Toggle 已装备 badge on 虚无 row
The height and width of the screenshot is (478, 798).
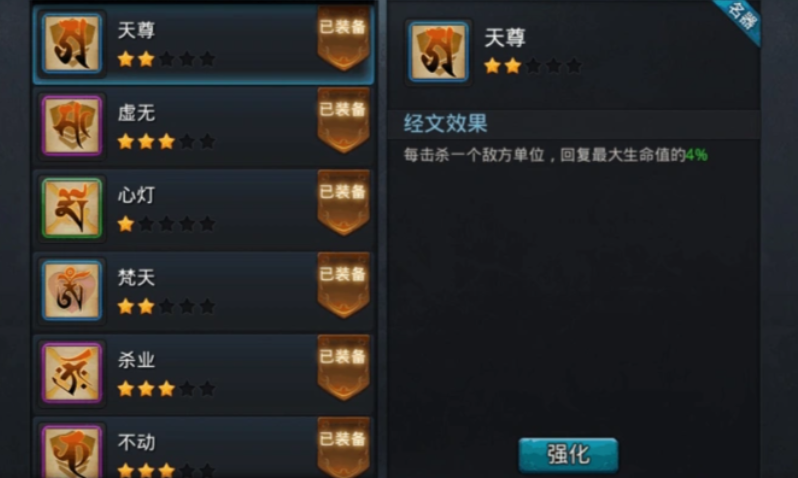(x=344, y=121)
